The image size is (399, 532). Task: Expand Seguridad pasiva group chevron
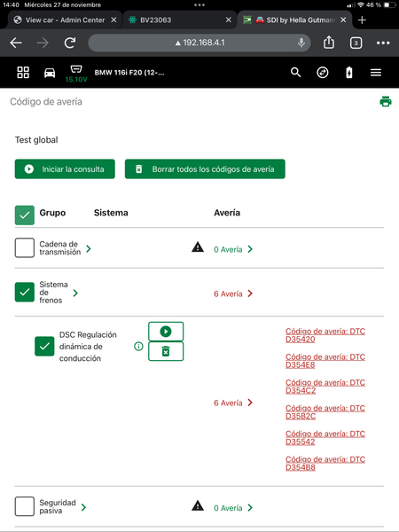coord(83,507)
